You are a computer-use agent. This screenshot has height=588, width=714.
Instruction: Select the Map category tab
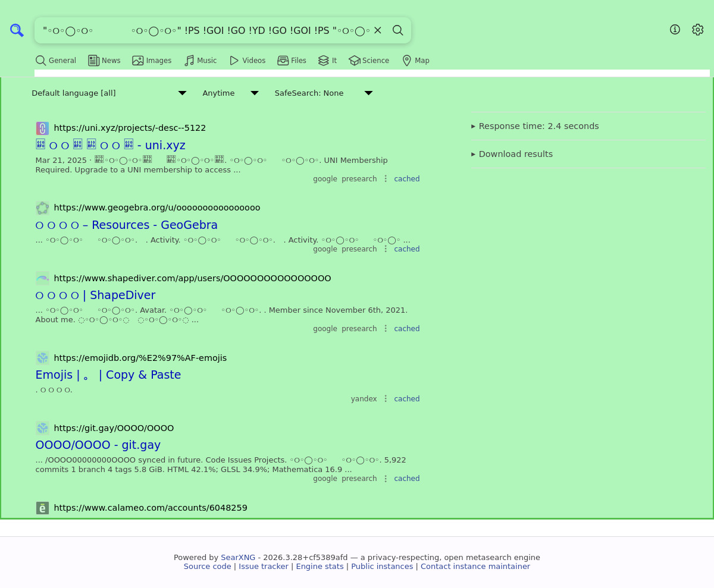tap(415, 61)
